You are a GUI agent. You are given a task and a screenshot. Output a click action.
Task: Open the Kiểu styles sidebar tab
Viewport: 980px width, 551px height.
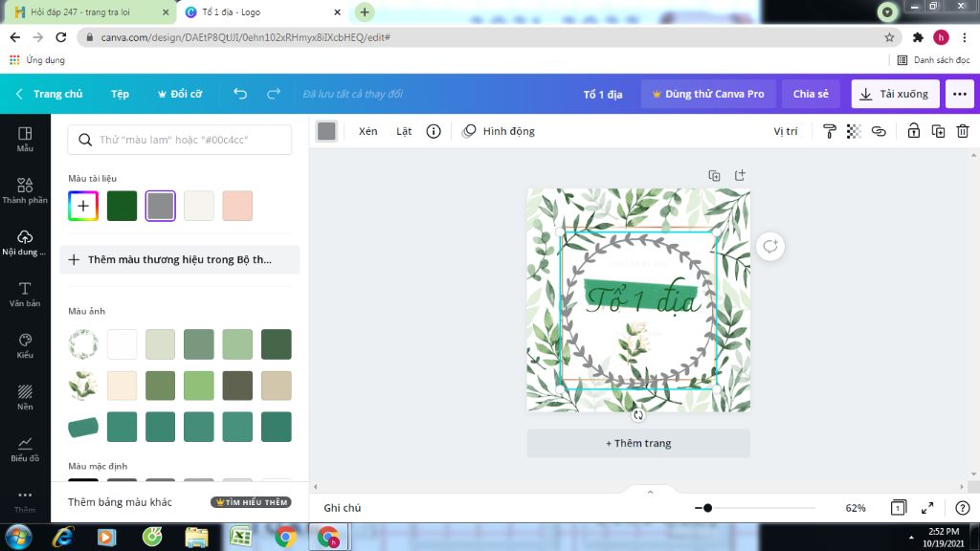pyautogui.click(x=25, y=346)
